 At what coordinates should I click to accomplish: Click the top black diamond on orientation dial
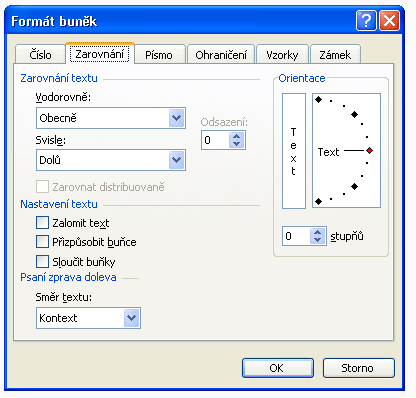[x=319, y=99]
